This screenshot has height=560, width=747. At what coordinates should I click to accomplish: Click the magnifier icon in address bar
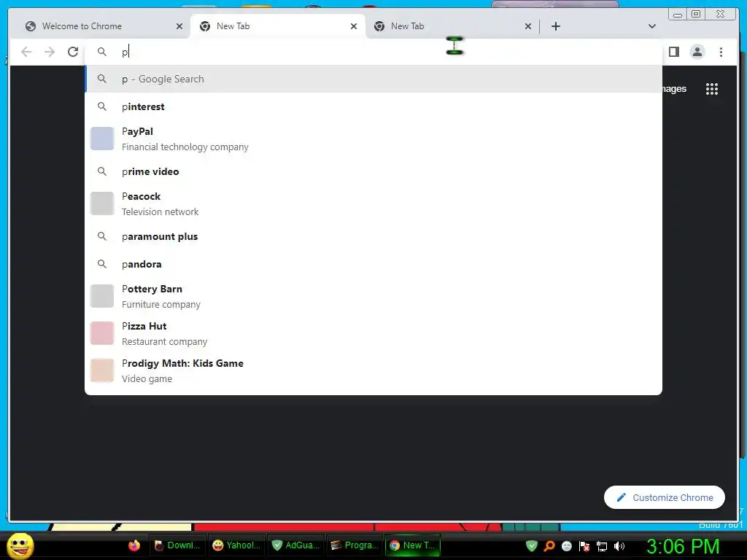pos(102,52)
